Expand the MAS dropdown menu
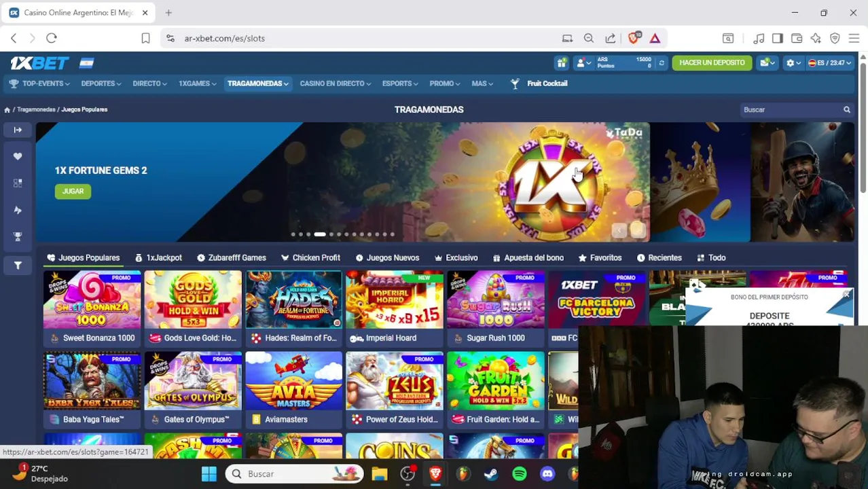 [482, 84]
